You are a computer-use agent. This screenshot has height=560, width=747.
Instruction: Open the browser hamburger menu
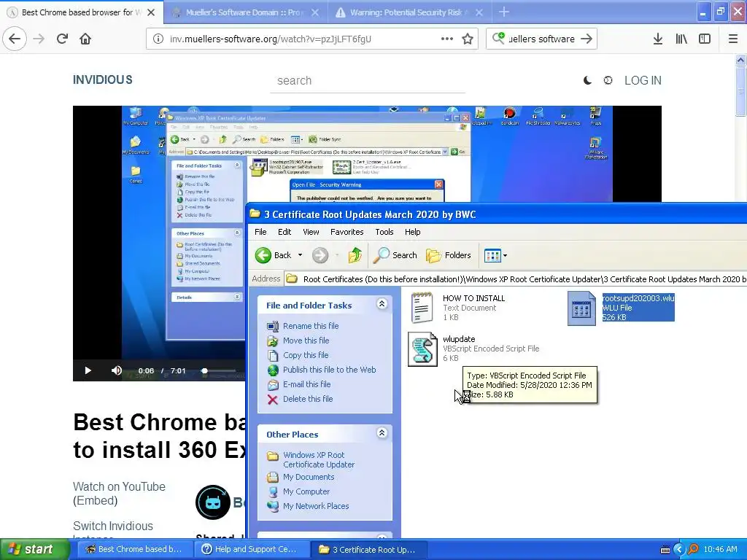pos(733,39)
